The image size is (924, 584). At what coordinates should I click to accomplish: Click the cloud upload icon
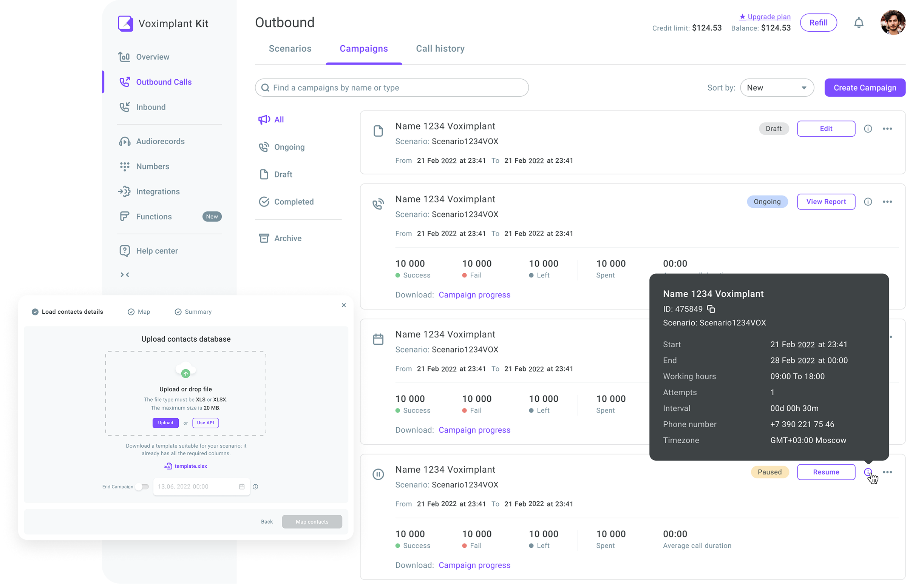186,370
